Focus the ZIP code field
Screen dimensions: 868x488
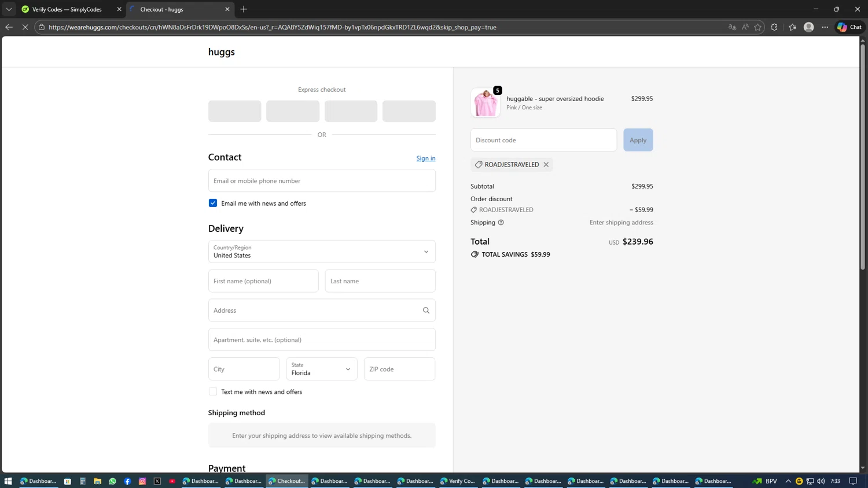coord(399,369)
